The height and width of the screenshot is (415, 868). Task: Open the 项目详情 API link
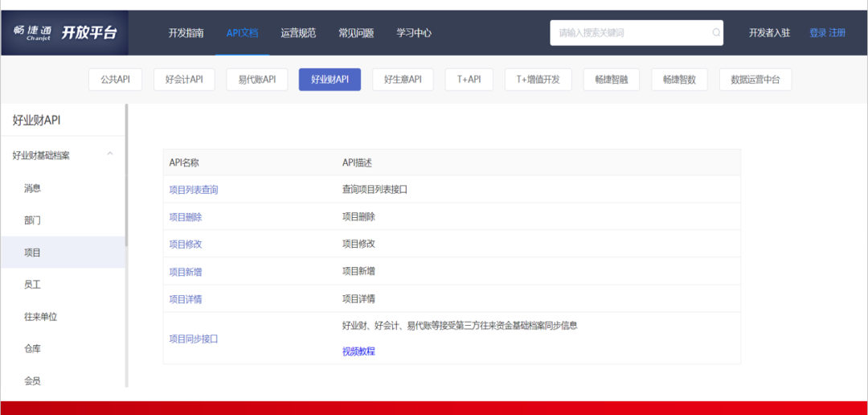click(186, 299)
